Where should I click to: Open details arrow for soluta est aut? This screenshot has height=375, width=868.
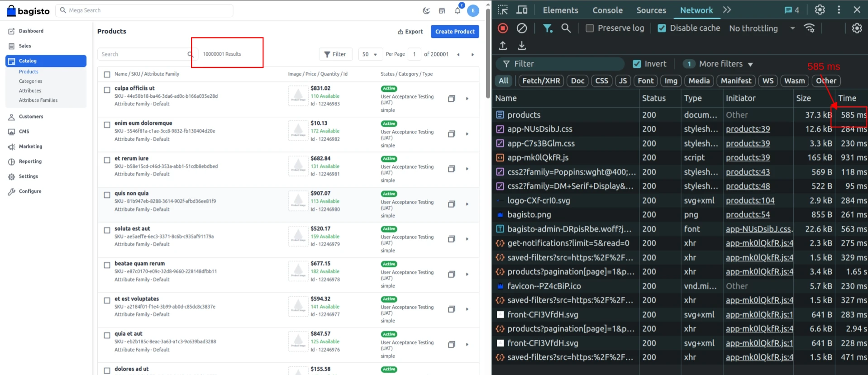click(x=467, y=239)
